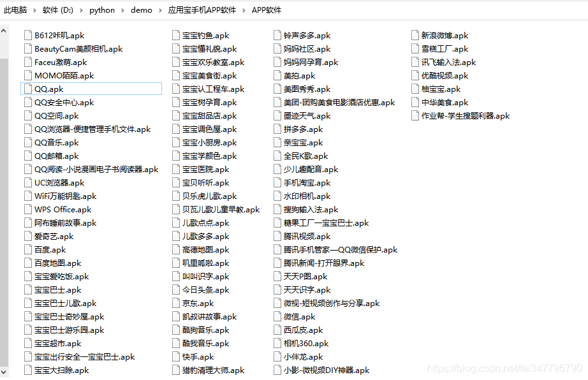The image size is (588, 380).
Task: Select file name 宝宝大扫除.apk
Action: tap(61, 370)
